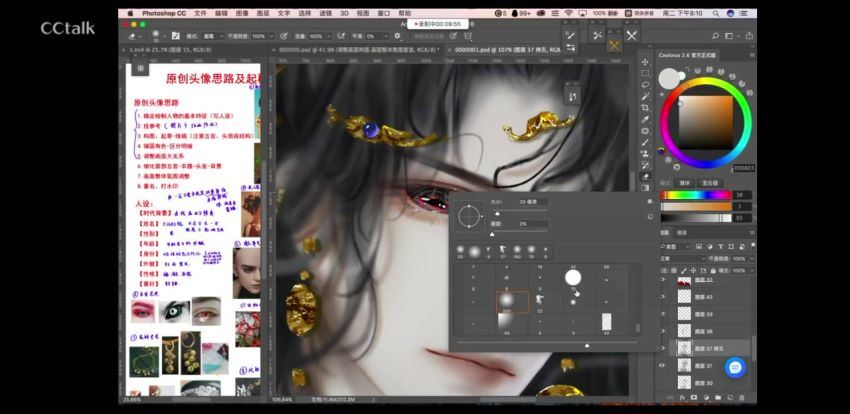The height and width of the screenshot is (414, 850).
Task: Select the Crop tool
Action: (645, 108)
